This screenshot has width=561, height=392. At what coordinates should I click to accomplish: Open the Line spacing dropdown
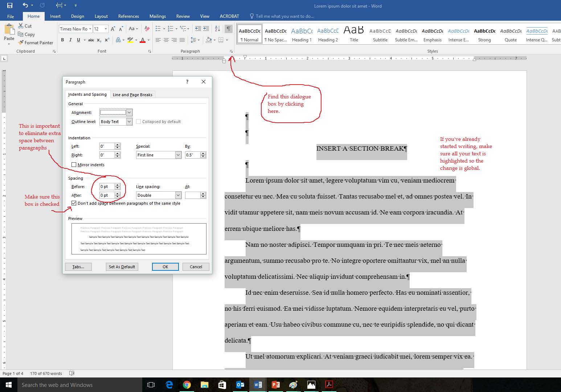178,195
